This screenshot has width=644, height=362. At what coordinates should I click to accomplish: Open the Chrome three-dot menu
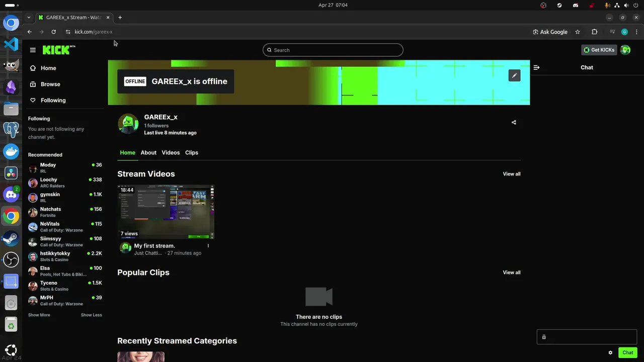pyautogui.click(x=636, y=32)
